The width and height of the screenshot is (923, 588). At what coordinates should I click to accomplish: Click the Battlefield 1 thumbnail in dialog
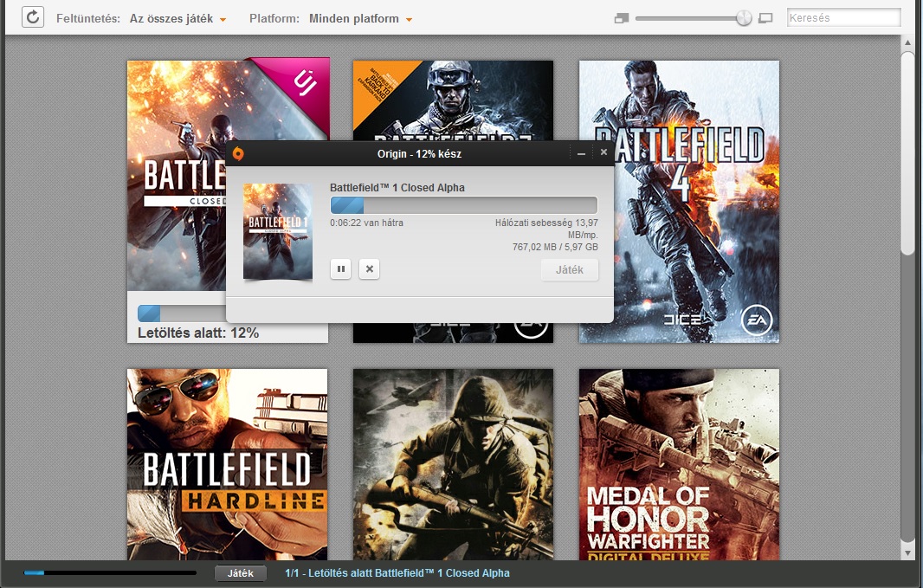point(278,231)
